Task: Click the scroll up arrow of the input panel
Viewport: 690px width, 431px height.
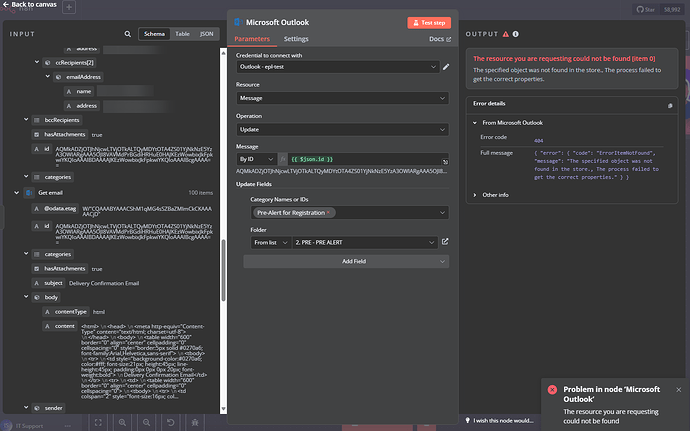Action: [x=224, y=53]
